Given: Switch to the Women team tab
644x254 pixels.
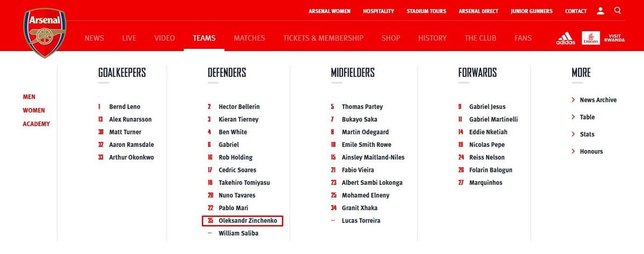Looking at the screenshot, I should 34,110.
